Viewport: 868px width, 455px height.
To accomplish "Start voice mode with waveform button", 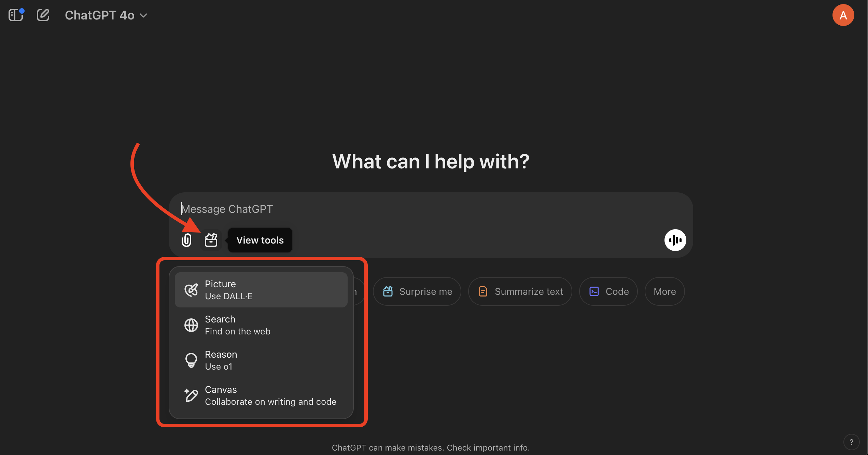I will click(x=675, y=240).
